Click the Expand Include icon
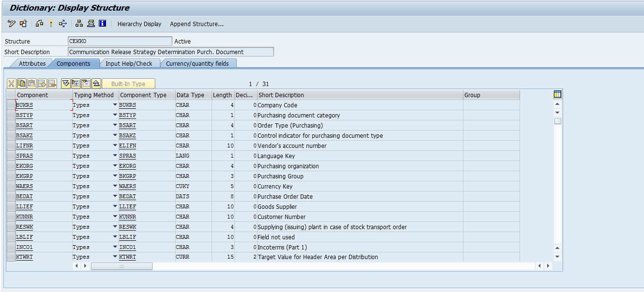This screenshot has width=644, height=292. pyautogui.click(x=76, y=83)
